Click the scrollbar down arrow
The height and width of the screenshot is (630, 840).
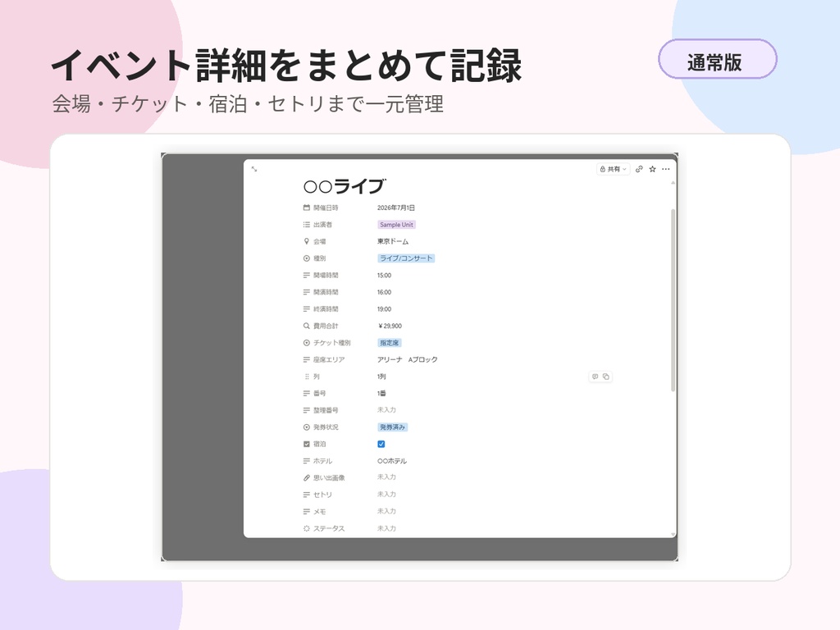point(673,534)
